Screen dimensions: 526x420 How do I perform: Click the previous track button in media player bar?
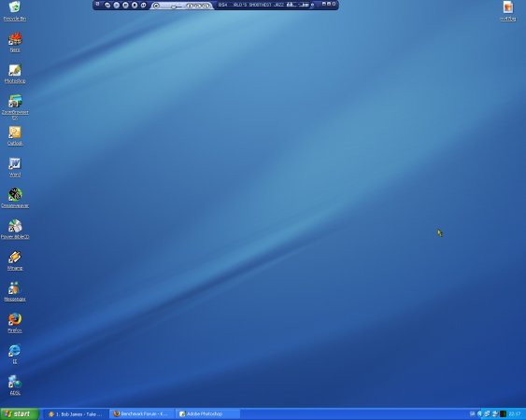tap(107, 5)
